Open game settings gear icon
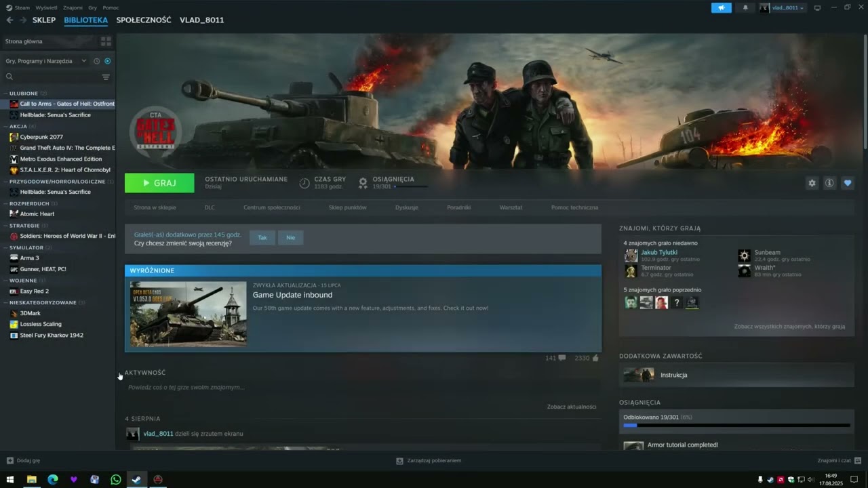This screenshot has width=868, height=488. 812,183
